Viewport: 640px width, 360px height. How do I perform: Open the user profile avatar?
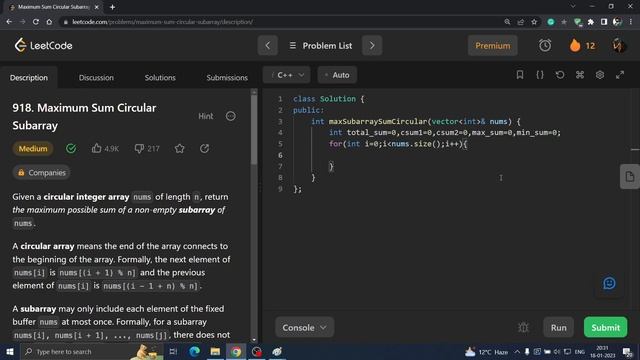tap(618, 45)
